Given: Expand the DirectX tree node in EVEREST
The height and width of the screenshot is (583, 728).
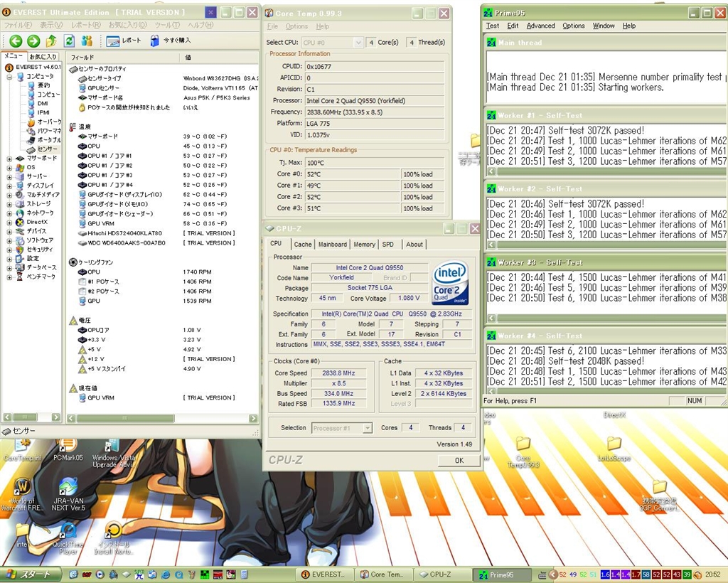Looking at the screenshot, I should [9, 223].
